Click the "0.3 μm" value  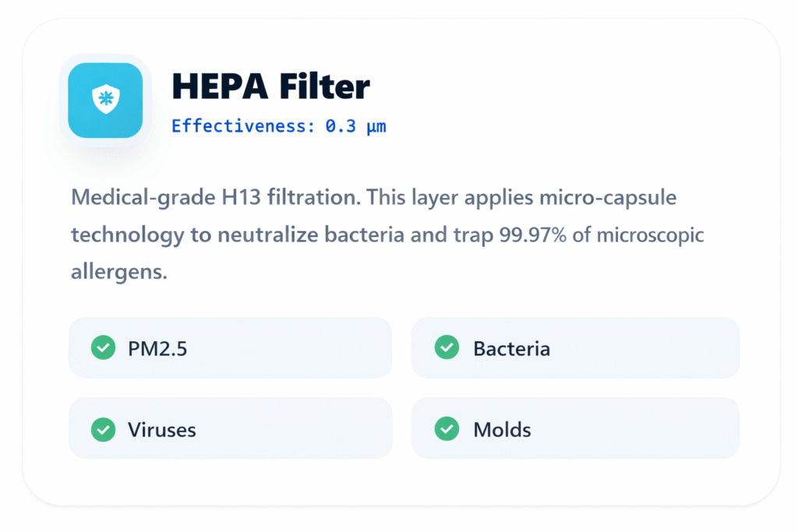[x=356, y=126]
